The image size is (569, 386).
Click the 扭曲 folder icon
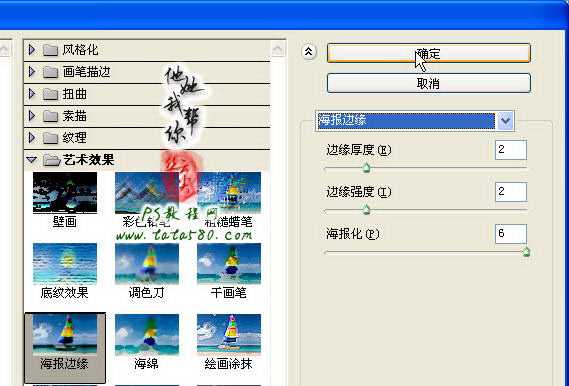tap(50, 94)
